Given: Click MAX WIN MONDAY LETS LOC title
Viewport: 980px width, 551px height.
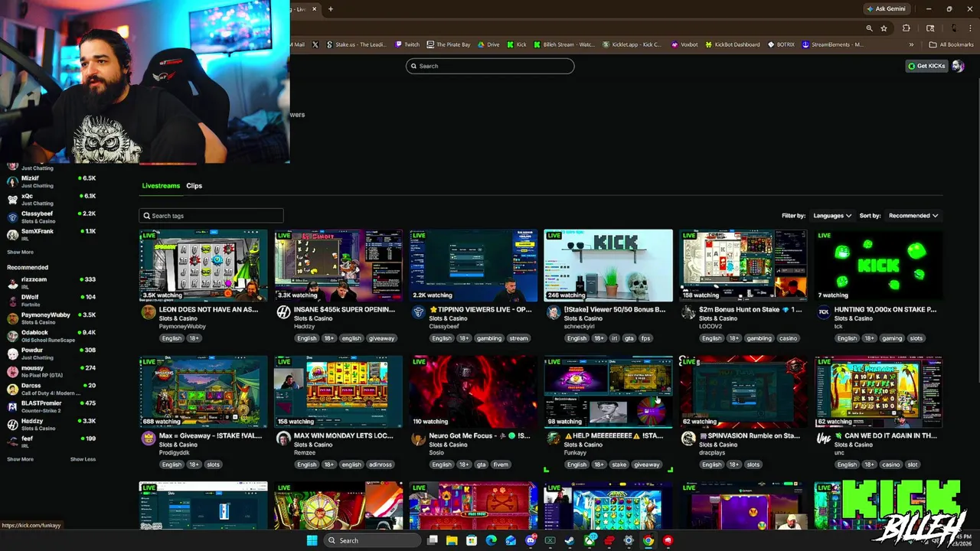Looking at the screenshot, I should click(344, 436).
